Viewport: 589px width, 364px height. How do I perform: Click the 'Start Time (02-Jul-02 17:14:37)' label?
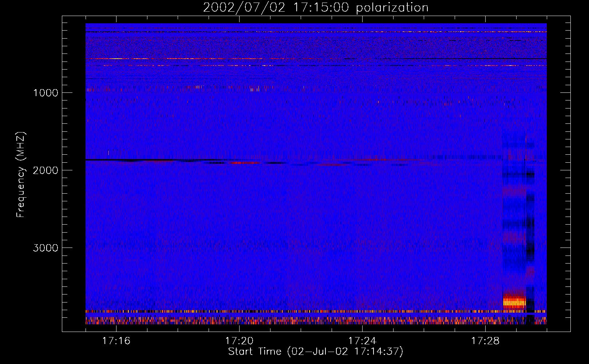316,352
